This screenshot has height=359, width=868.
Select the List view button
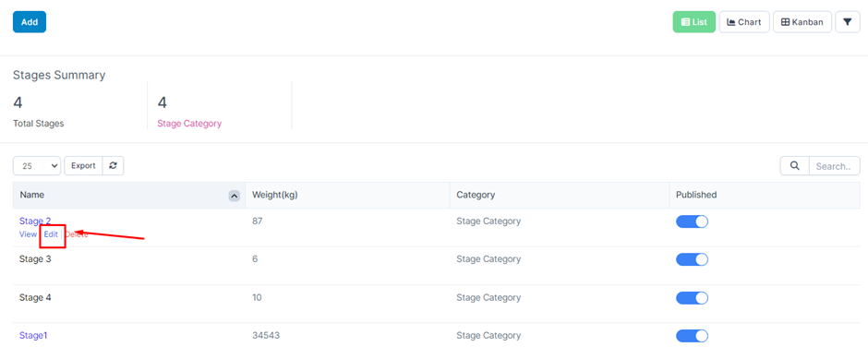tap(694, 22)
